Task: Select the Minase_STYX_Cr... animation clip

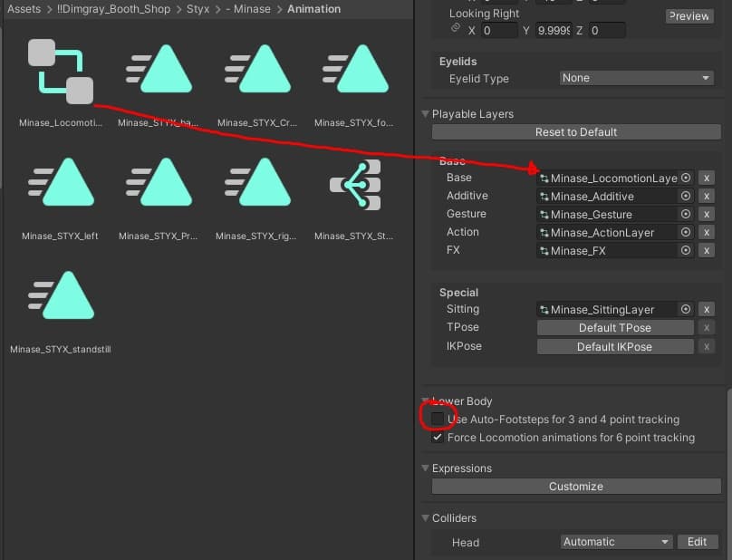Action: pyautogui.click(x=257, y=69)
